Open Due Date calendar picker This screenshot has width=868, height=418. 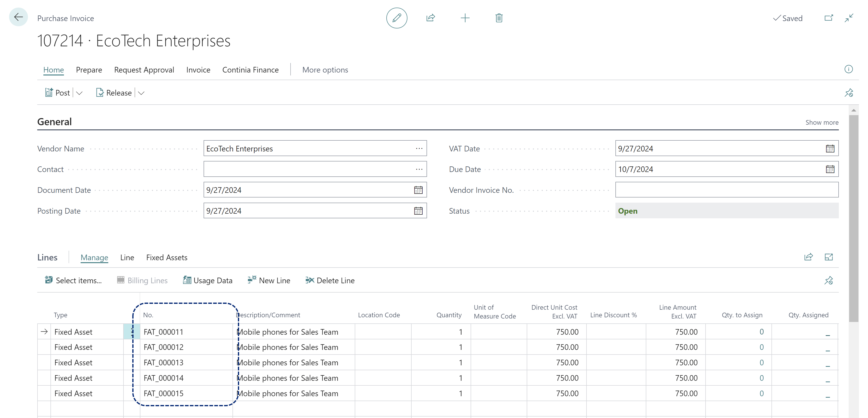[x=830, y=169]
